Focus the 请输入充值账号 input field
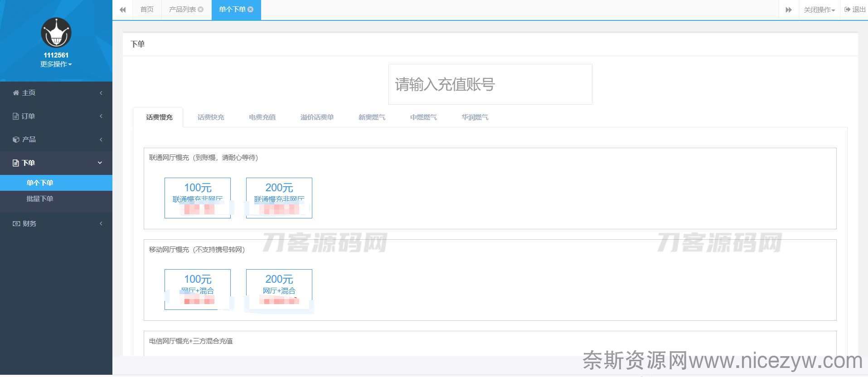Image resolution: width=868 pixels, height=377 pixels. [x=490, y=84]
